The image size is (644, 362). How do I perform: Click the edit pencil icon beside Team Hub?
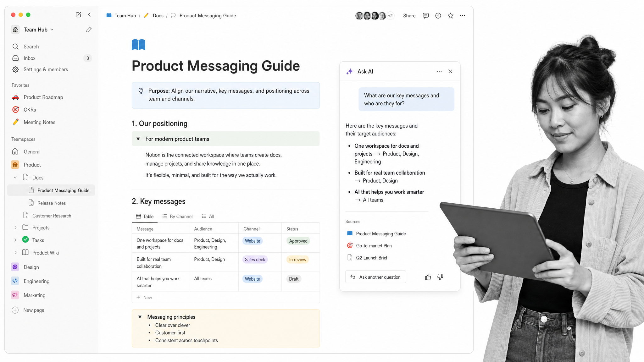89,30
